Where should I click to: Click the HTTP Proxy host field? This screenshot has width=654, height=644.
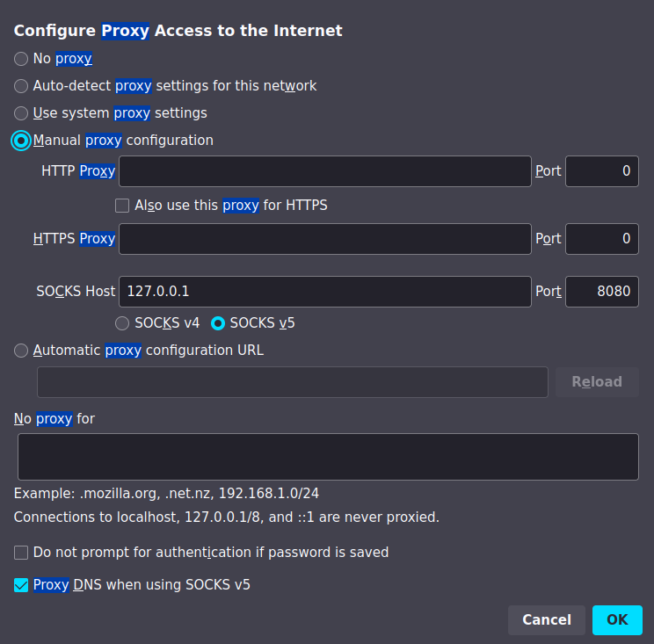324,171
